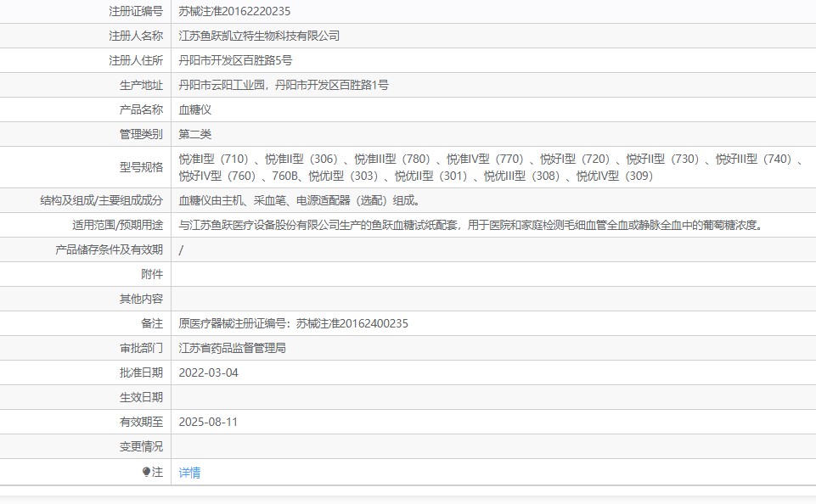Select the intended use text starting with 与江苏鱼跃医疗设备

pos(471,225)
